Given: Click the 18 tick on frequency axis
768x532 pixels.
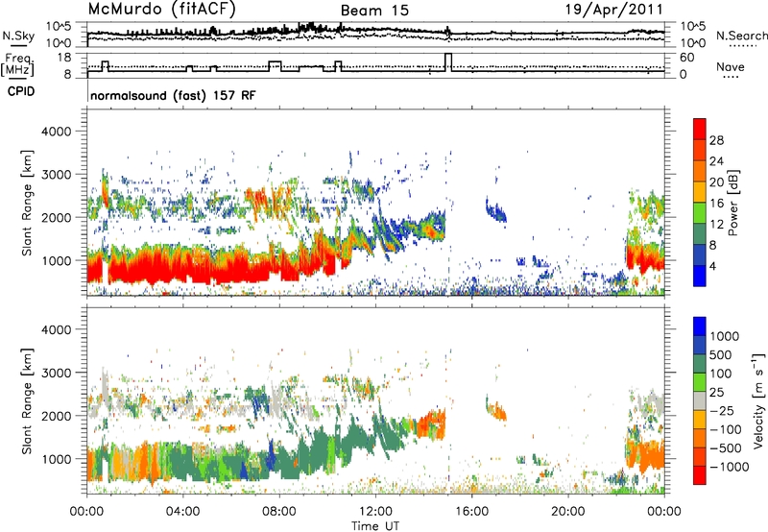Looking at the screenshot, I should click(x=64, y=58).
